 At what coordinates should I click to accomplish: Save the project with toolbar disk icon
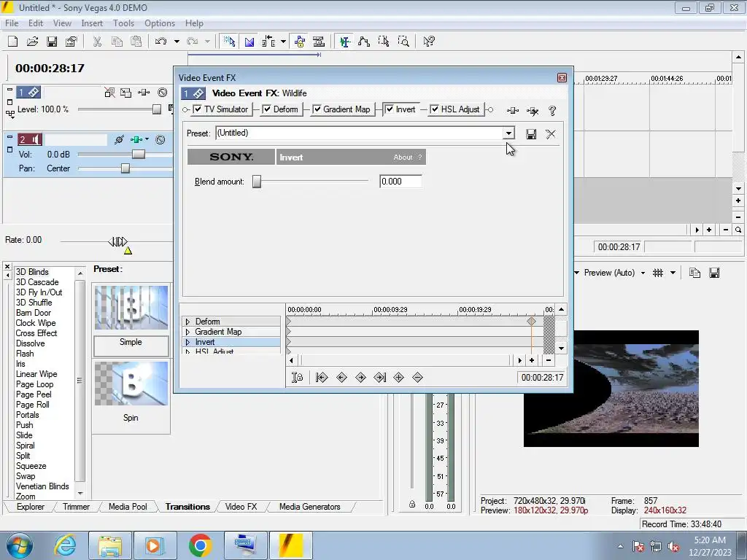click(x=52, y=42)
